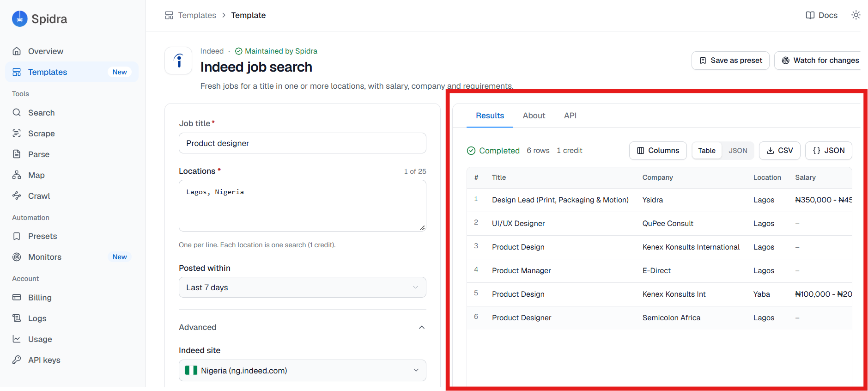Open the Columns selector button
The image size is (868, 391).
[658, 151]
